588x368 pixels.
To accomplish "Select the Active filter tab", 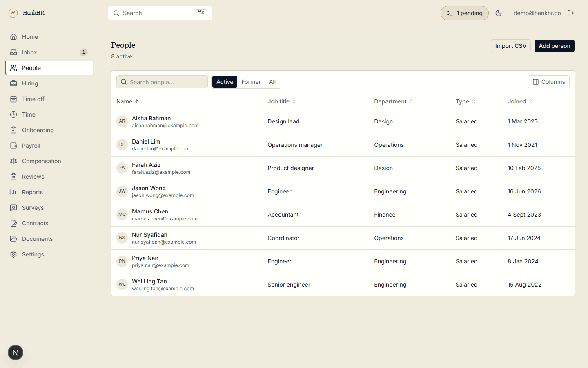I will click(x=225, y=82).
